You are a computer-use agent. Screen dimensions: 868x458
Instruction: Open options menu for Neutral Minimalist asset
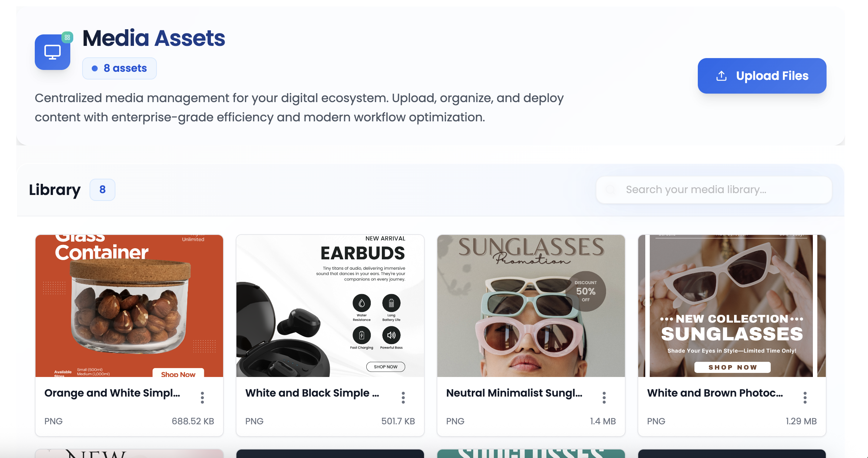click(604, 397)
